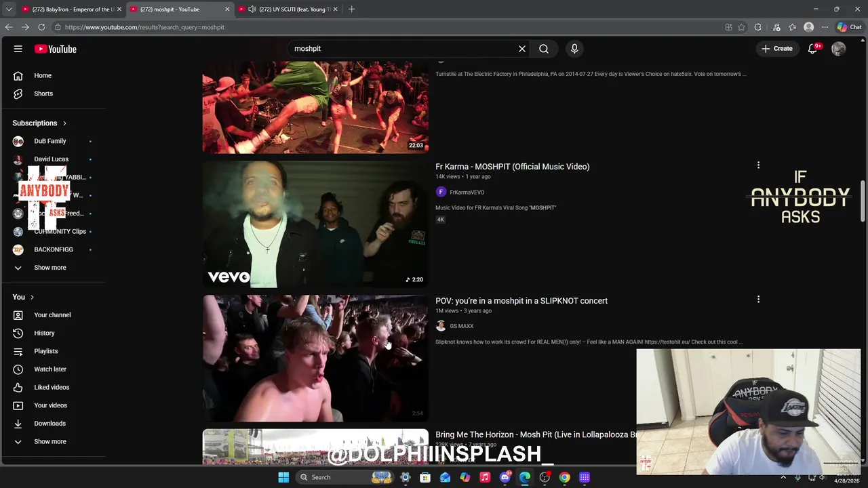This screenshot has width=868, height=488.
Task: Click the search magnifier button
Action: coord(544,49)
